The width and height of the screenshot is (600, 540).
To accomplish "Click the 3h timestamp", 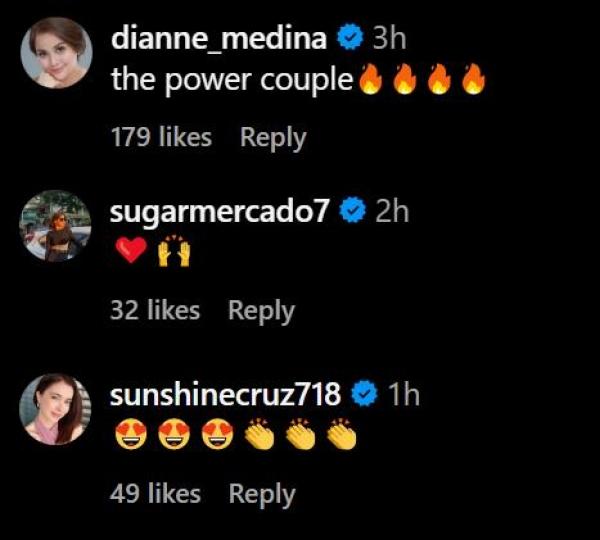I will [x=389, y=38].
